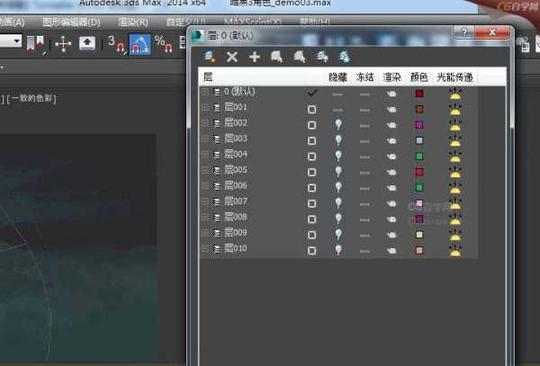The image size is (540, 366).
Task: Open the 渲染(R) menu
Action: click(134, 23)
